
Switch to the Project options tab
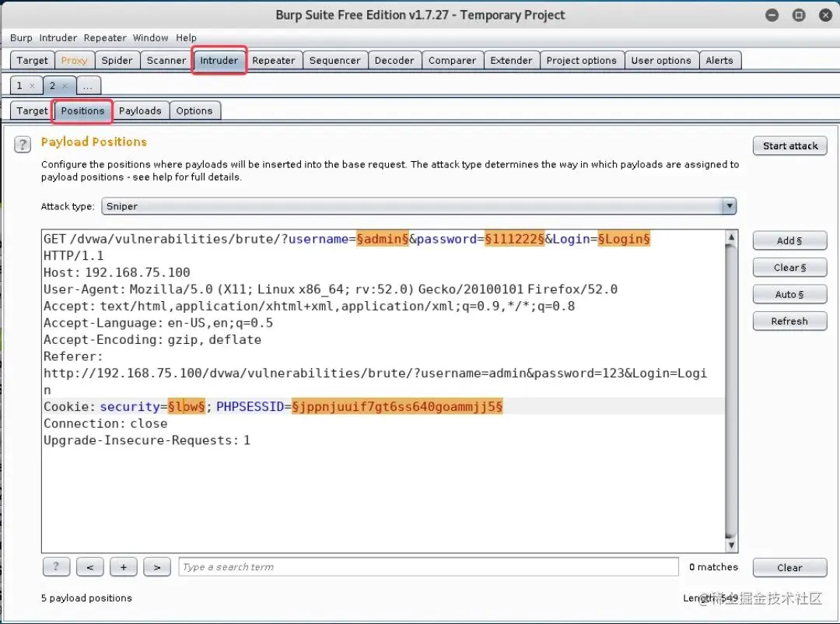[581, 61]
